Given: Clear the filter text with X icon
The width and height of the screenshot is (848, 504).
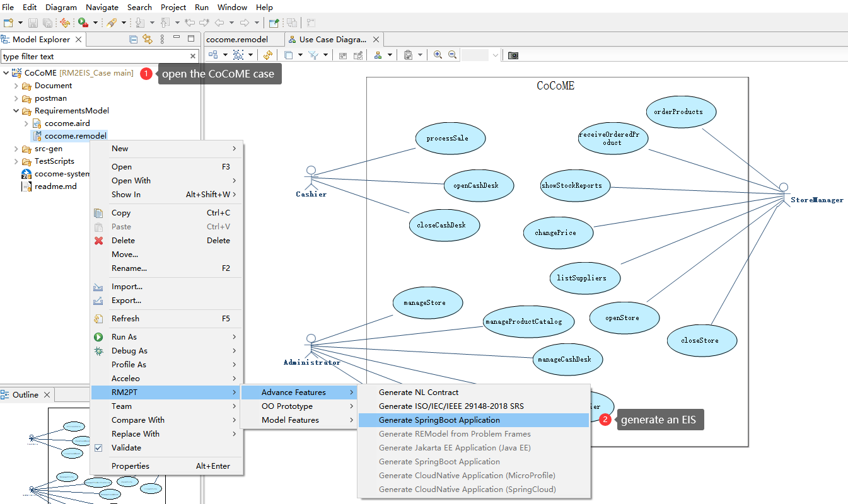Looking at the screenshot, I should point(193,56).
